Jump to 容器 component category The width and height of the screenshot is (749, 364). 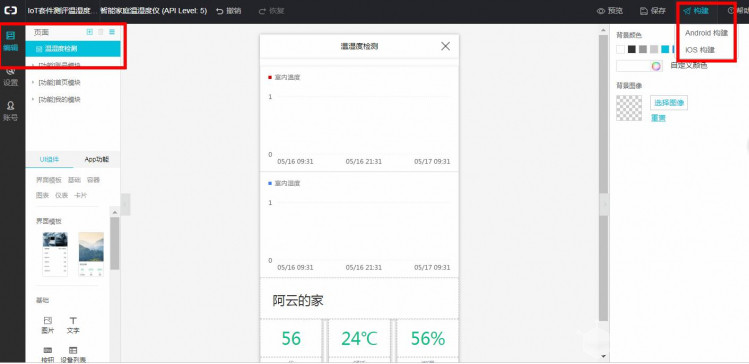pos(93,180)
